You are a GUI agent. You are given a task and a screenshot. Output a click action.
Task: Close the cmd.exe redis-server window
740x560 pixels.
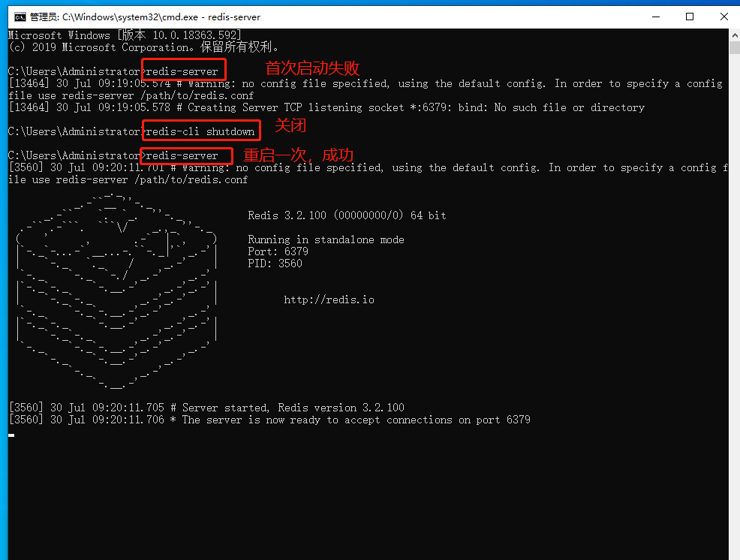pos(724,17)
